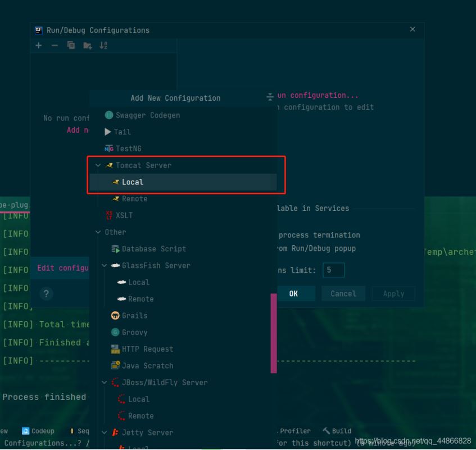Select Remote under JBoss/WildFly Server
This screenshot has height=450, width=476.
point(183,416)
